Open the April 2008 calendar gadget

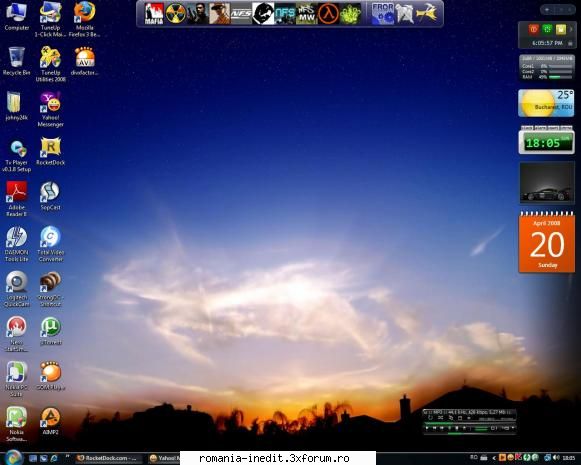[547, 242]
